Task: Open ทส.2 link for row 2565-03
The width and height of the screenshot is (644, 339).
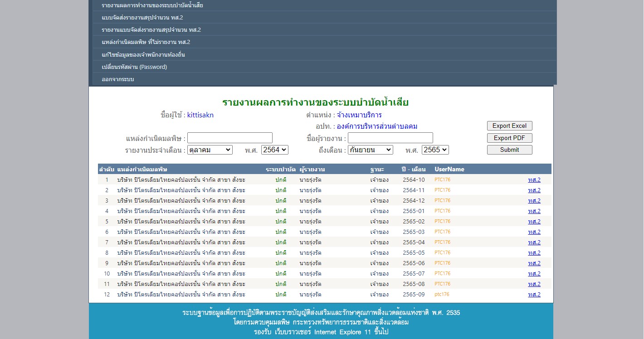Action: [x=534, y=232]
